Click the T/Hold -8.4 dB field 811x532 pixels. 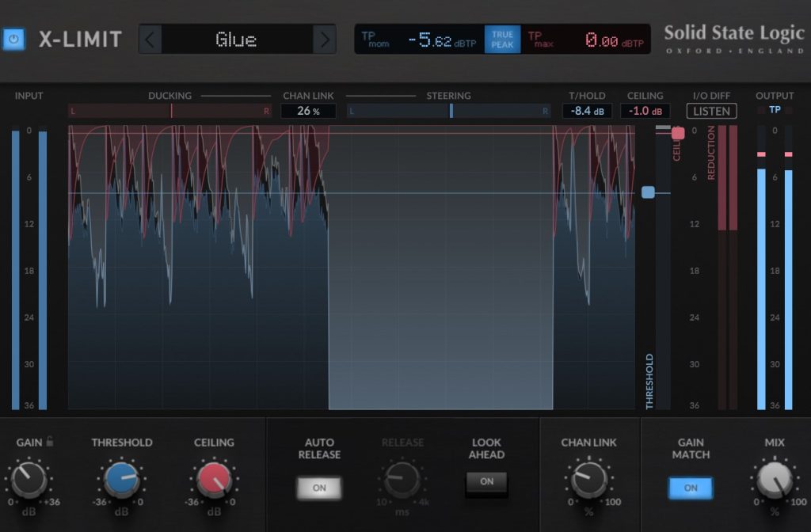(x=587, y=111)
